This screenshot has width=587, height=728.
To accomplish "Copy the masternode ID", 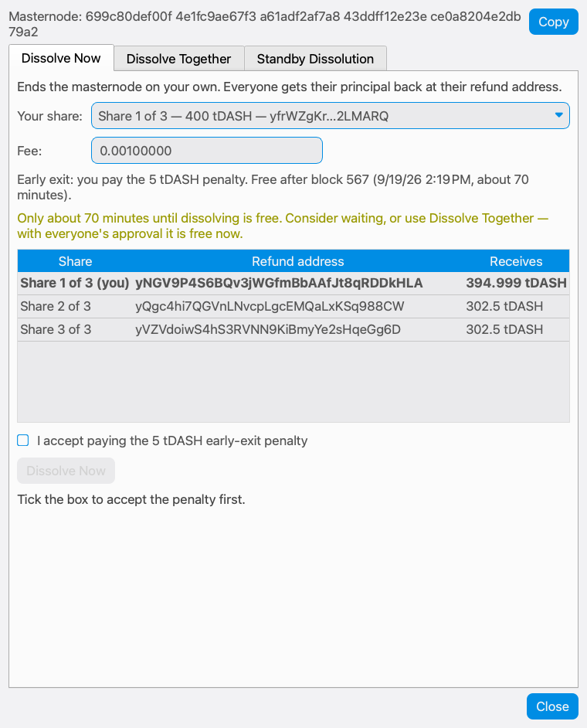I will (x=553, y=22).
